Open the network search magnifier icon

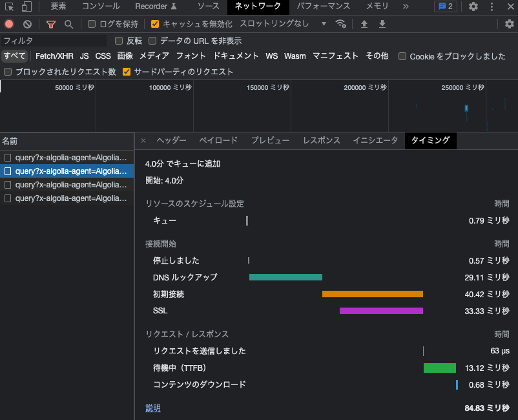point(68,24)
